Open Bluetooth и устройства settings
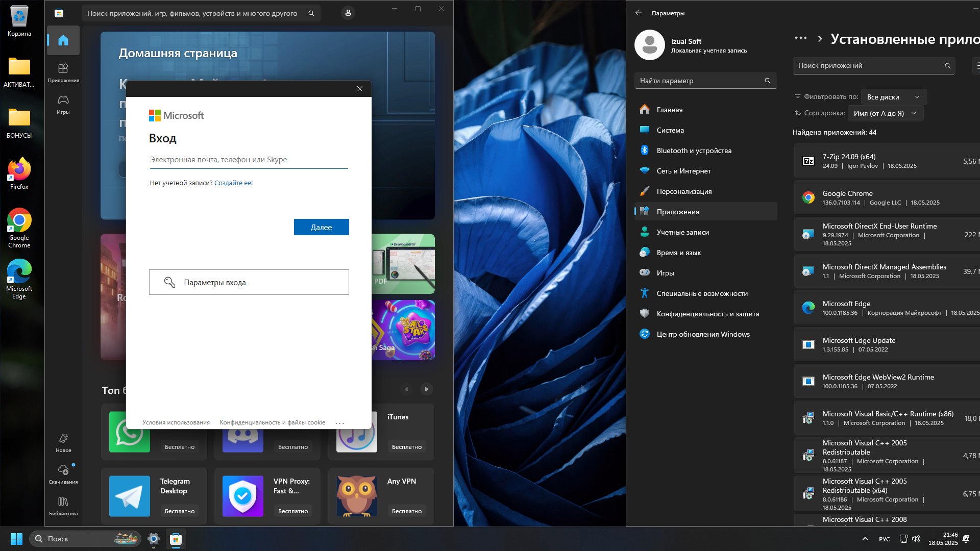The image size is (980, 551). click(x=705, y=151)
